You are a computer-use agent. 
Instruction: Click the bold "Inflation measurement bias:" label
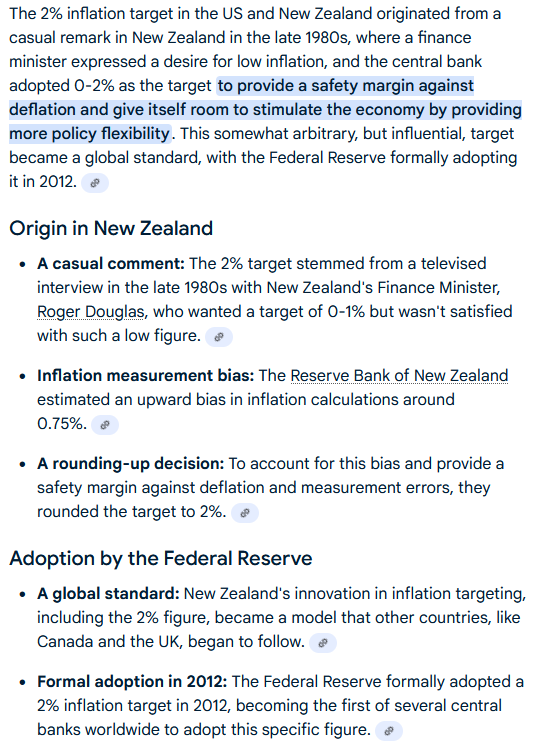pyautogui.click(x=146, y=376)
